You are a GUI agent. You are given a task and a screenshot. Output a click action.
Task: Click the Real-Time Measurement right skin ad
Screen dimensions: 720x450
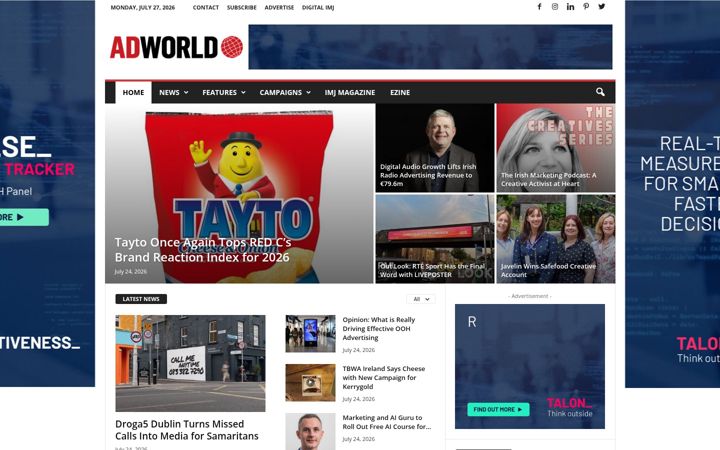click(x=673, y=194)
